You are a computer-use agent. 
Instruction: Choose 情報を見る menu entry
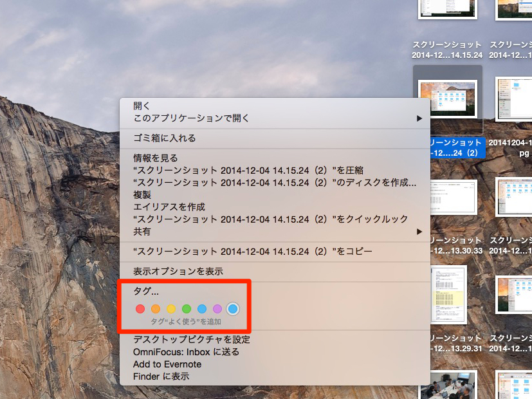[x=275, y=158]
